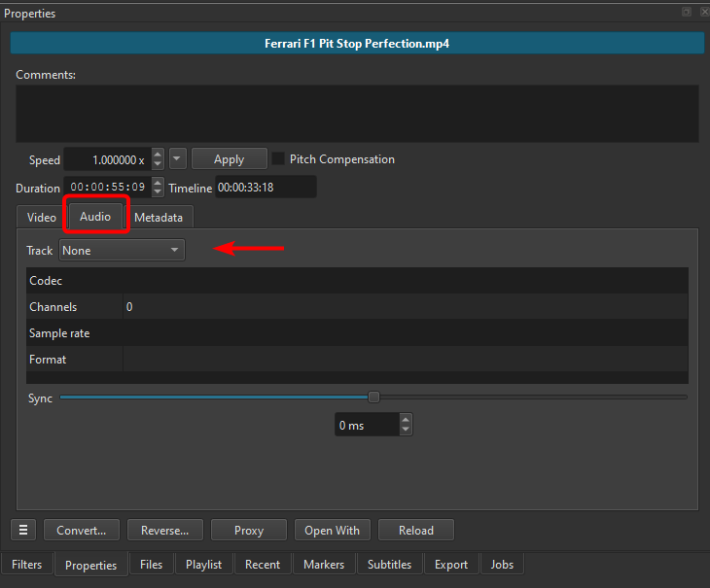The width and height of the screenshot is (710, 588).
Task: Click the Open With button
Action: (332, 531)
